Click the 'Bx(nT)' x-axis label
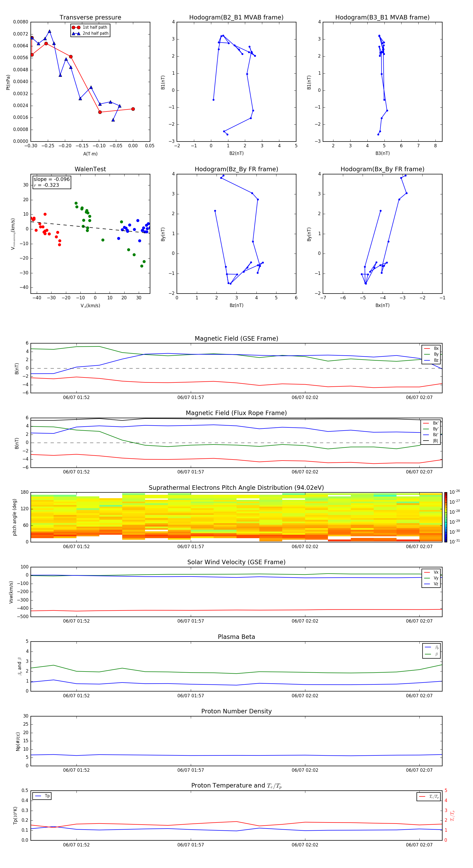The height and width of the screenshot is (868, 473). point(382,305)
